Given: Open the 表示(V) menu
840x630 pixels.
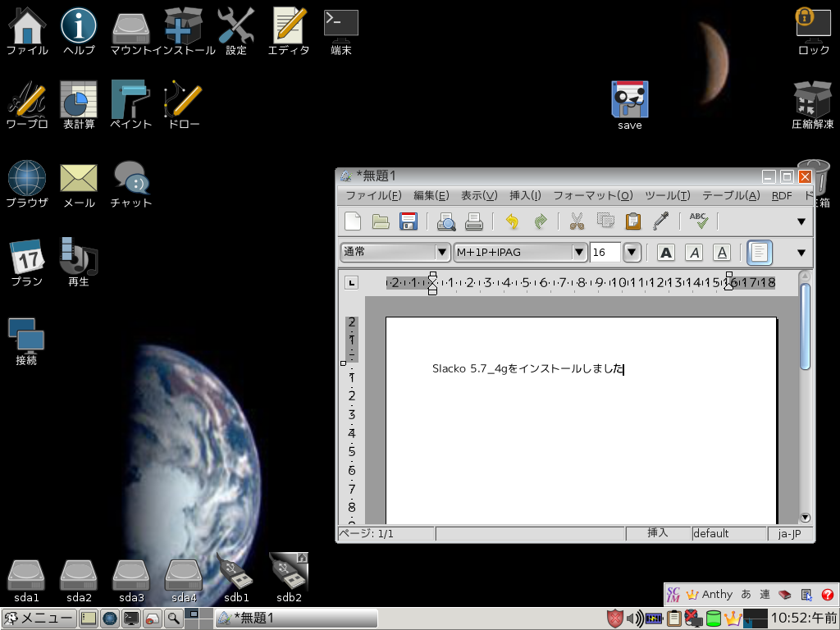Looking at the screenshot, I should point(479,195).
